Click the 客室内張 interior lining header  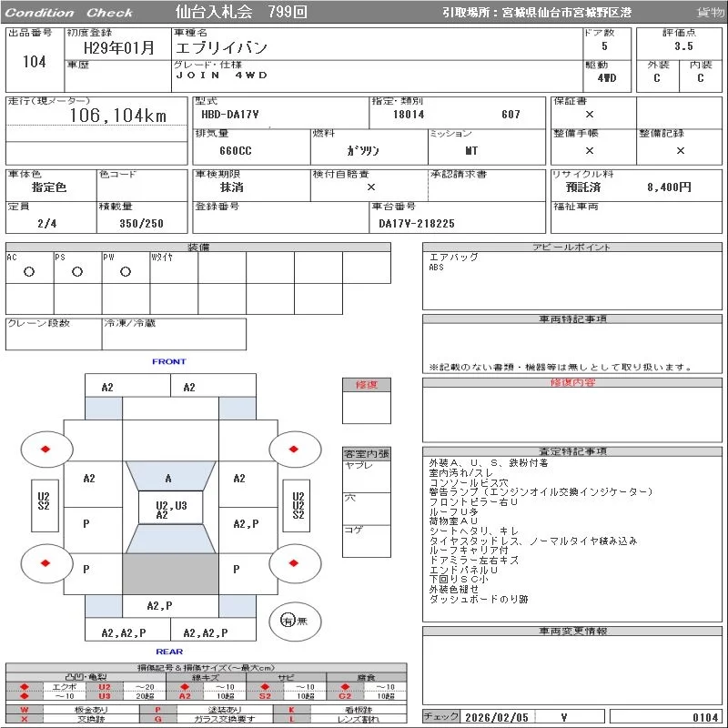pyautogui.click(x=367, y=453)
